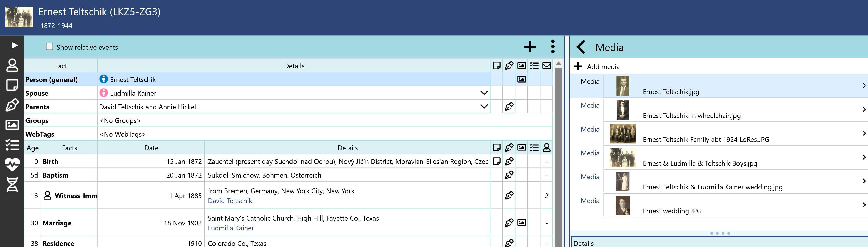Image resolution: width=868 pixels, height=247 pixels.
Task: Expand the play arrow at sidebar top
Action: coord(14,45)
